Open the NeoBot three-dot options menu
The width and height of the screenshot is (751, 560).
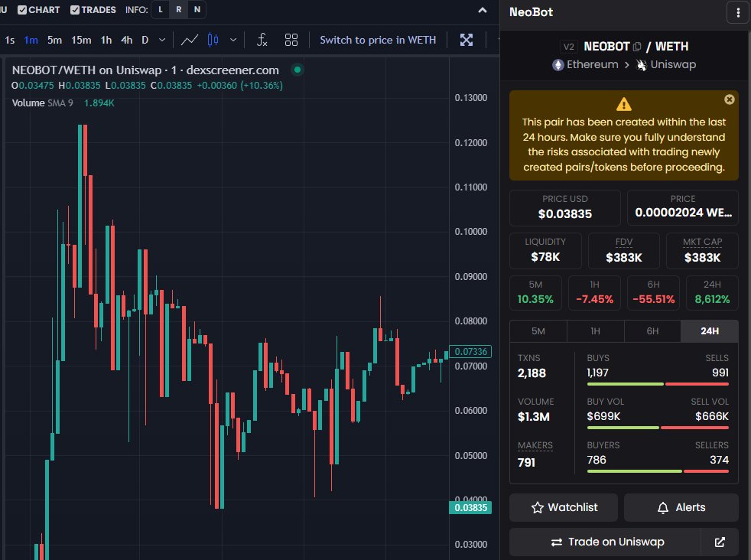pos(738,12)
